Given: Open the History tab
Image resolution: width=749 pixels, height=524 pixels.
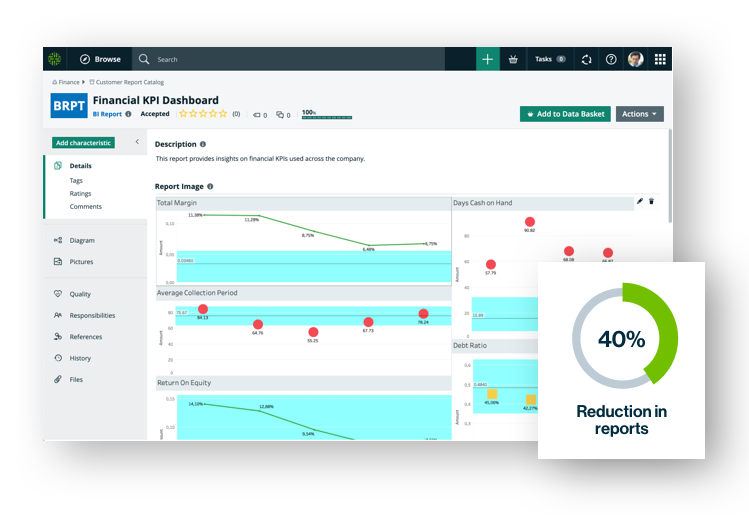Looking at the screenshot, I should tap(80, 358).
